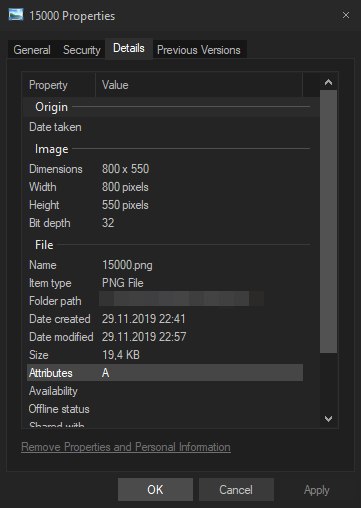Confirm with the OK button
Image resolution: width=361 pixels, height=508 pixels.
pyautogui.click(x=155, y=490)
